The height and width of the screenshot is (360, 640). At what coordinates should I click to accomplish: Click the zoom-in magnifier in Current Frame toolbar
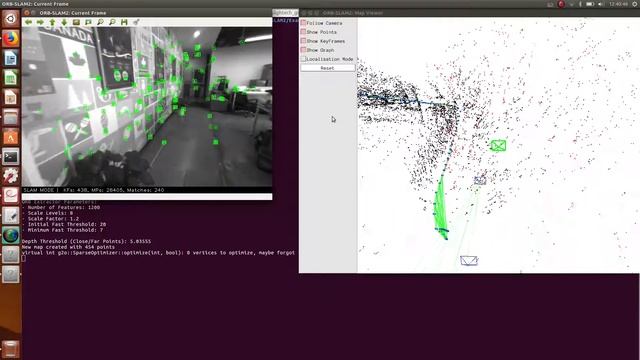point(100,22)
